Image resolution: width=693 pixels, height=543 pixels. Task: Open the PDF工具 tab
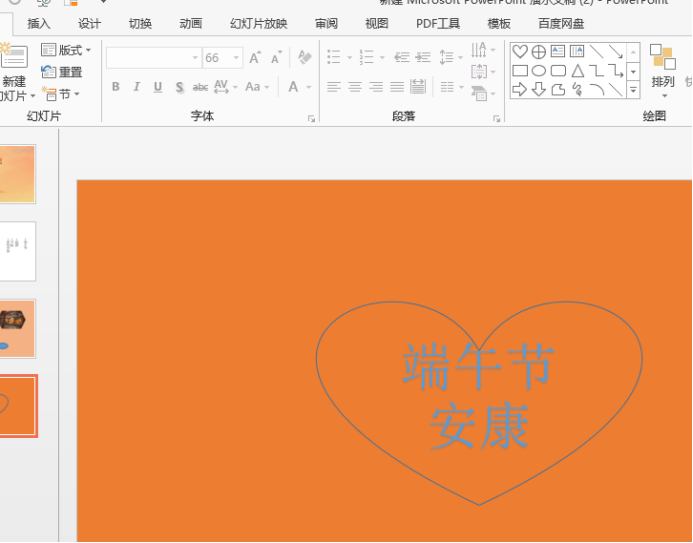[438, 23]
